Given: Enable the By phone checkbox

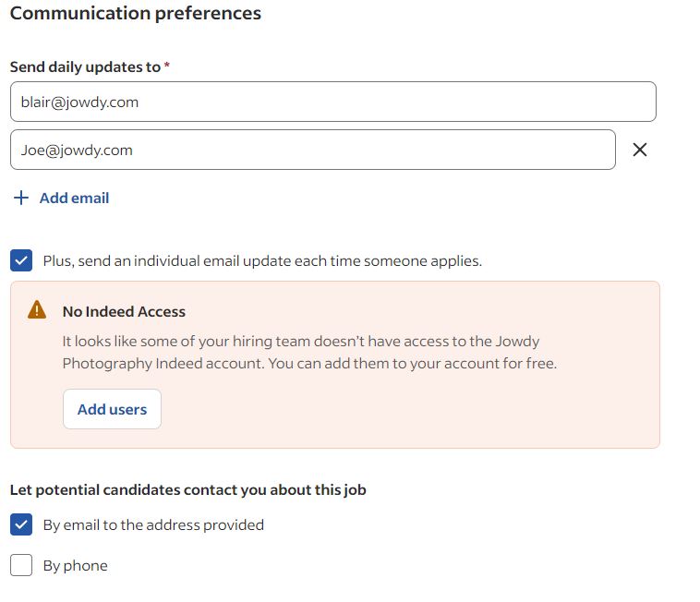Looking at the screenshot, I should (21, 565).
